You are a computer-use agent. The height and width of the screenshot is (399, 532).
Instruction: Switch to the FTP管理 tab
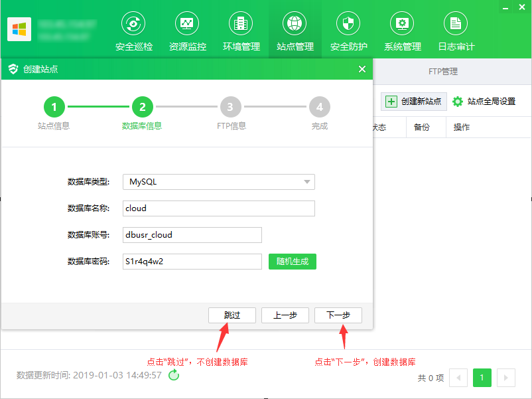tap(443, 71)
